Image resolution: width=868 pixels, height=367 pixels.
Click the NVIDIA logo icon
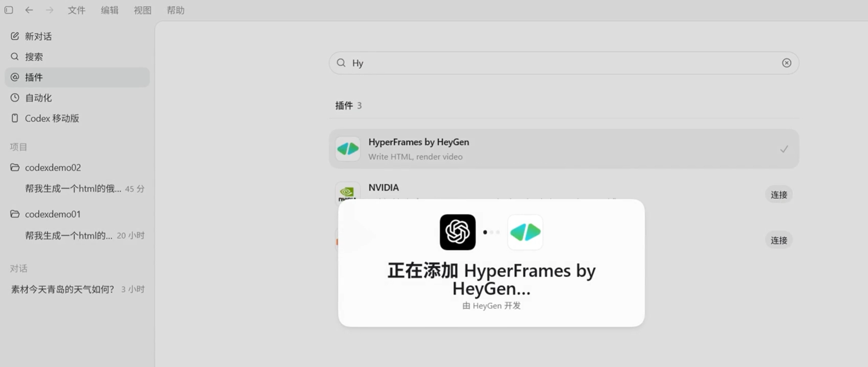[347, 192]
